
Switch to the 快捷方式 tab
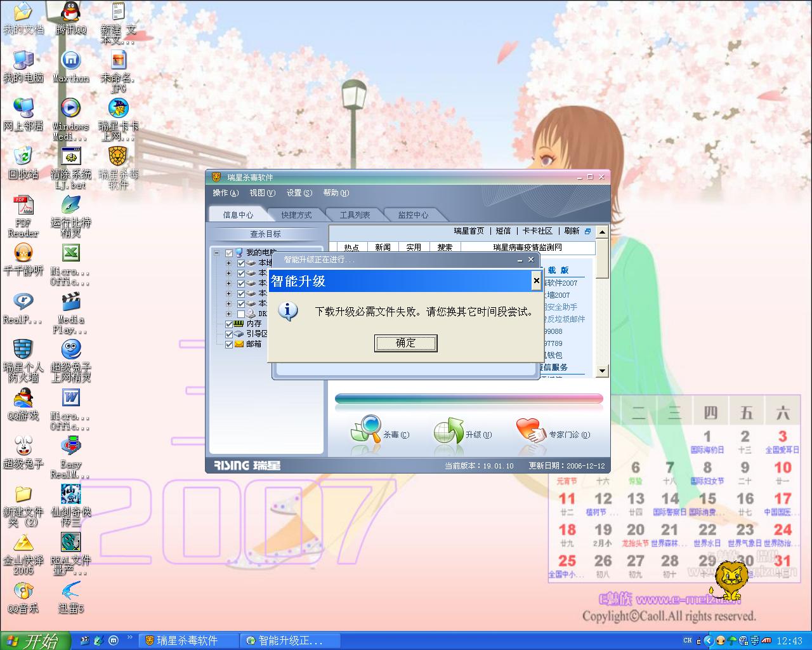tap(296, 215)
